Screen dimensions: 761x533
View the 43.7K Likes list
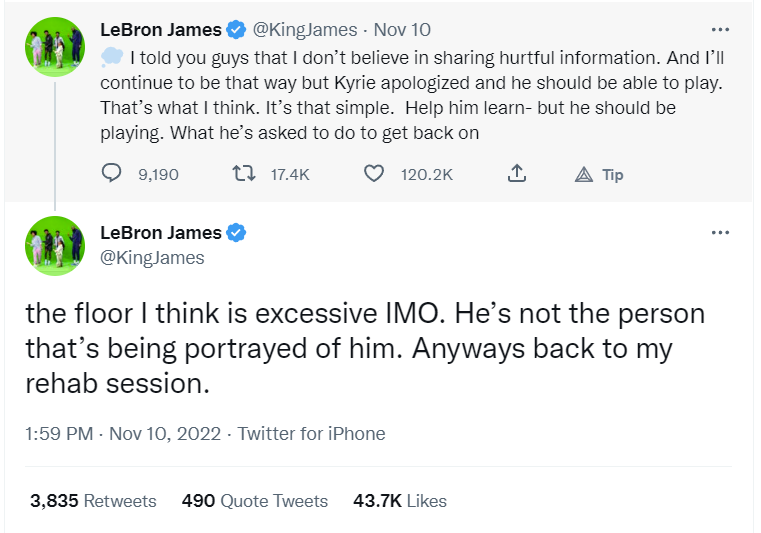point(400,501)
